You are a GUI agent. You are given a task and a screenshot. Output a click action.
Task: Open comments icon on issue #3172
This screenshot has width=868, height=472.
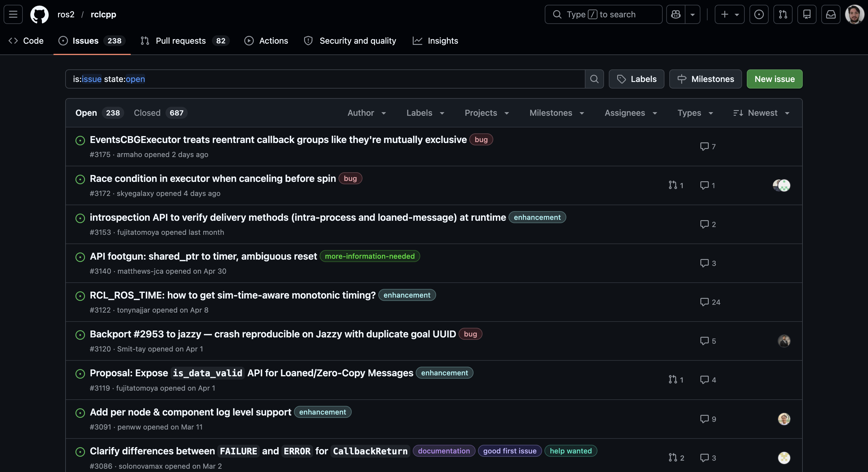708,185
